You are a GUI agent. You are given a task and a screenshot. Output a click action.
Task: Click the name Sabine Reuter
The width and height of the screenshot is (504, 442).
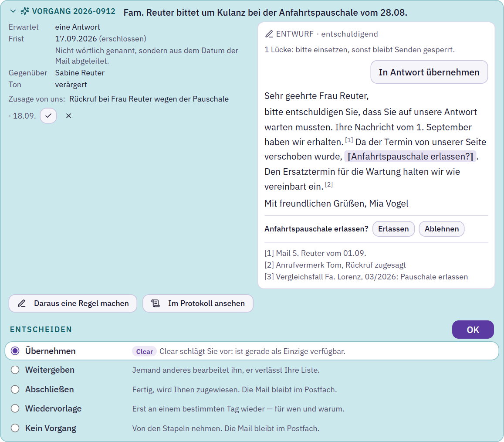click(x=80, y=73)
